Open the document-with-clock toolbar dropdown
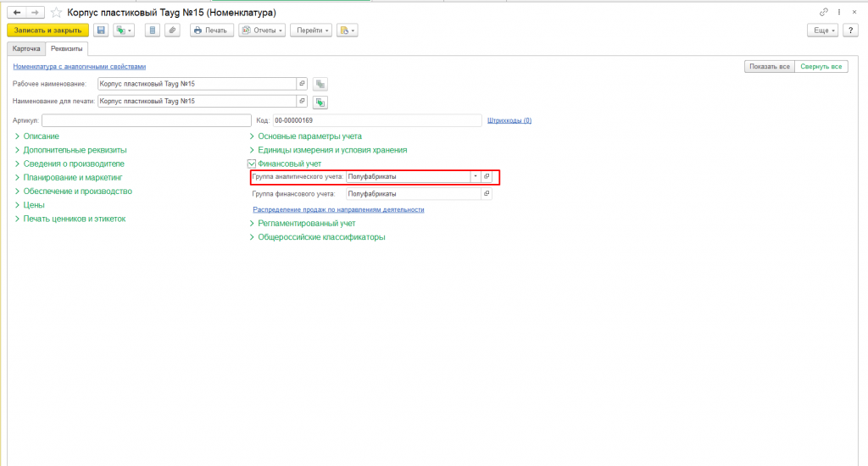This screenshot has height=466, width=868. pos(347,31)
